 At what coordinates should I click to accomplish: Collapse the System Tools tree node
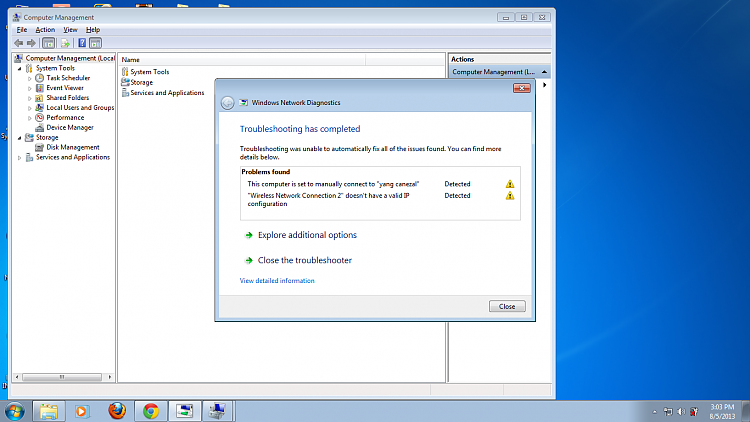[20, 68]
